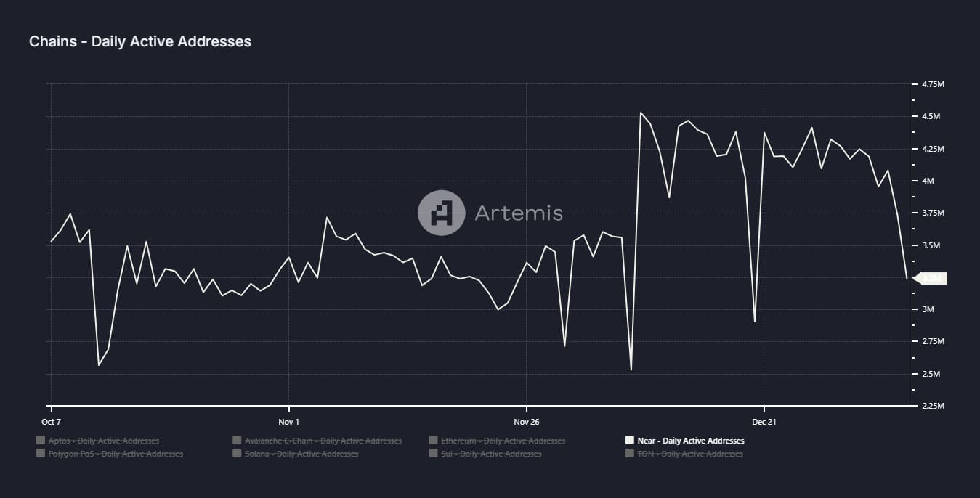Enable Polygon PoS - Daily Active Addresses label
The image size is (980, 498).
pos(116,454)
